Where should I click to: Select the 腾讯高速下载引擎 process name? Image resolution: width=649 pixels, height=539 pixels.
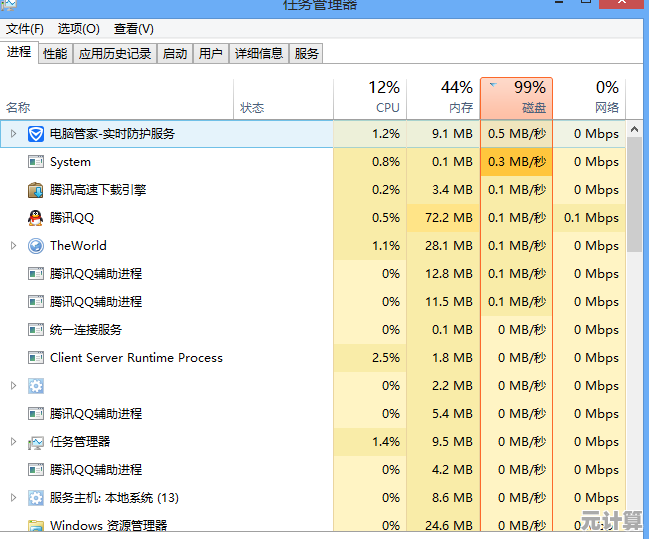pos(98,190)
